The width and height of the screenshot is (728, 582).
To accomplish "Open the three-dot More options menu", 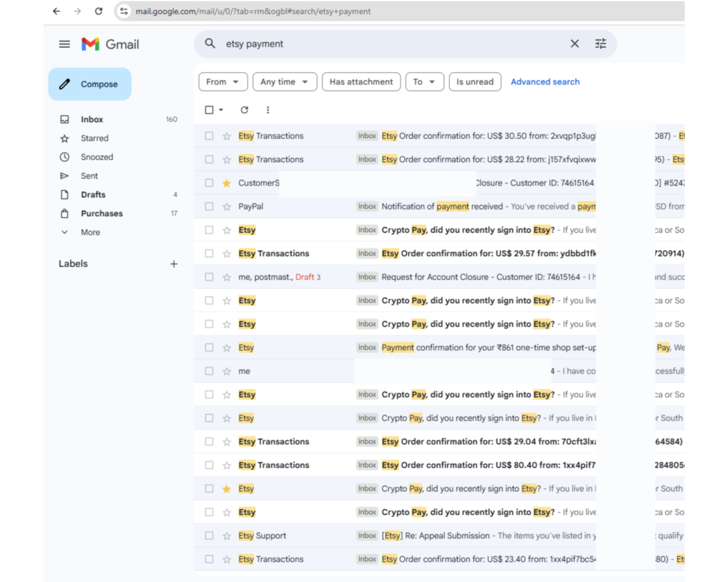I will 267,110.
